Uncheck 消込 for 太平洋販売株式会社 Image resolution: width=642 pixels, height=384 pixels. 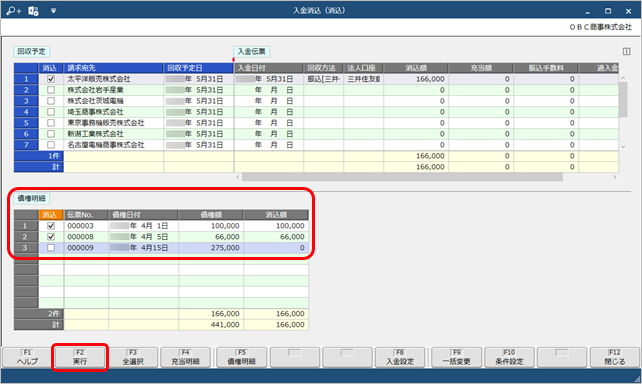point(51,79)
